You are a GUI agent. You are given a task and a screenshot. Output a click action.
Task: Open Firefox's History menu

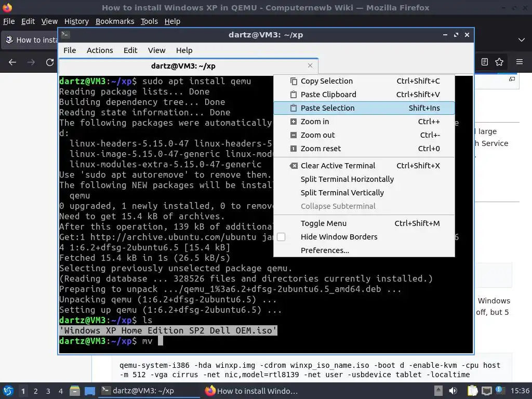click(76, 21)
